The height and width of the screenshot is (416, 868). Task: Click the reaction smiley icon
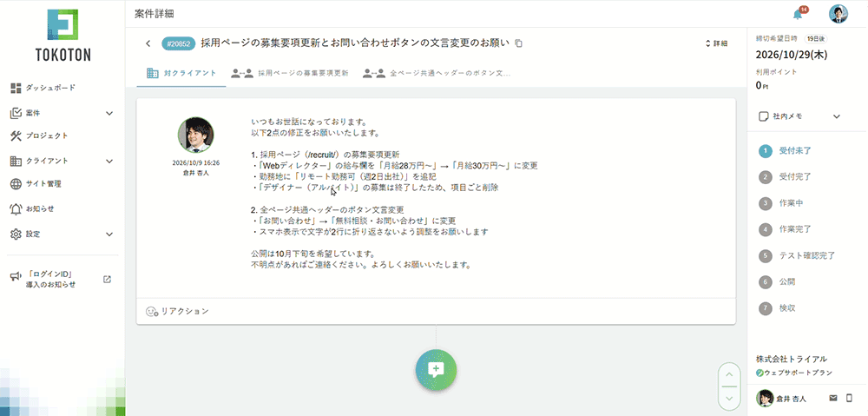[x=152, y=311]
